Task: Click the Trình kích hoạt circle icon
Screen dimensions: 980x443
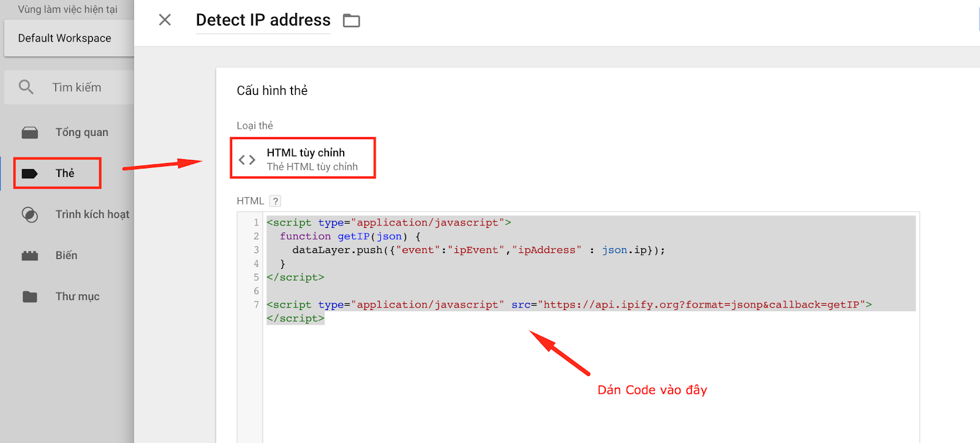Action: pos(30,214)
